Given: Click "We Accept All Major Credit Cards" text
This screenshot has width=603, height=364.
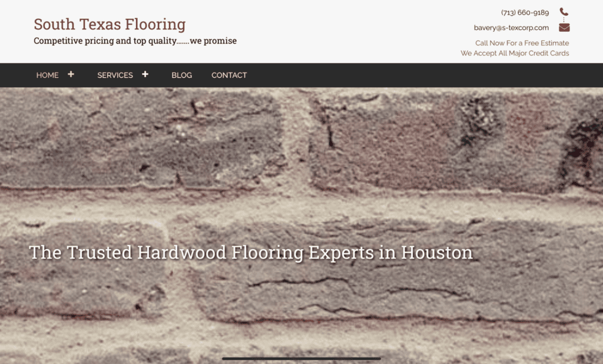Looking at the screenshot, I should [x=515, y=53].
